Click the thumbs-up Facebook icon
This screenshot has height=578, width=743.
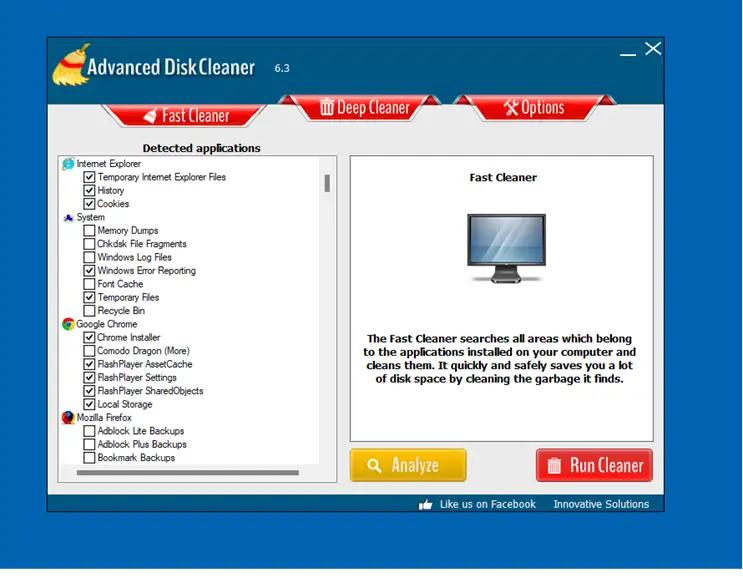426,505
